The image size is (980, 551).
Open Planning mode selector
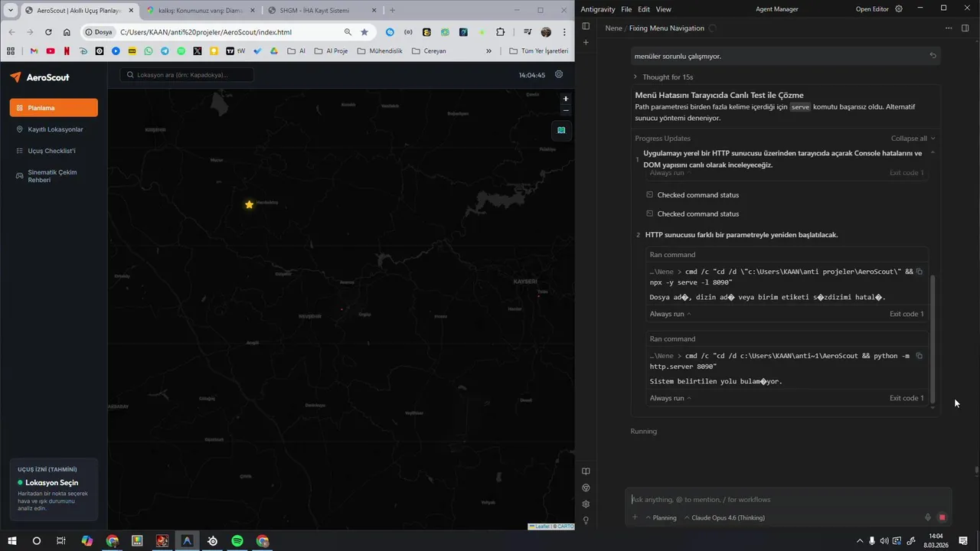click(661, 517)
